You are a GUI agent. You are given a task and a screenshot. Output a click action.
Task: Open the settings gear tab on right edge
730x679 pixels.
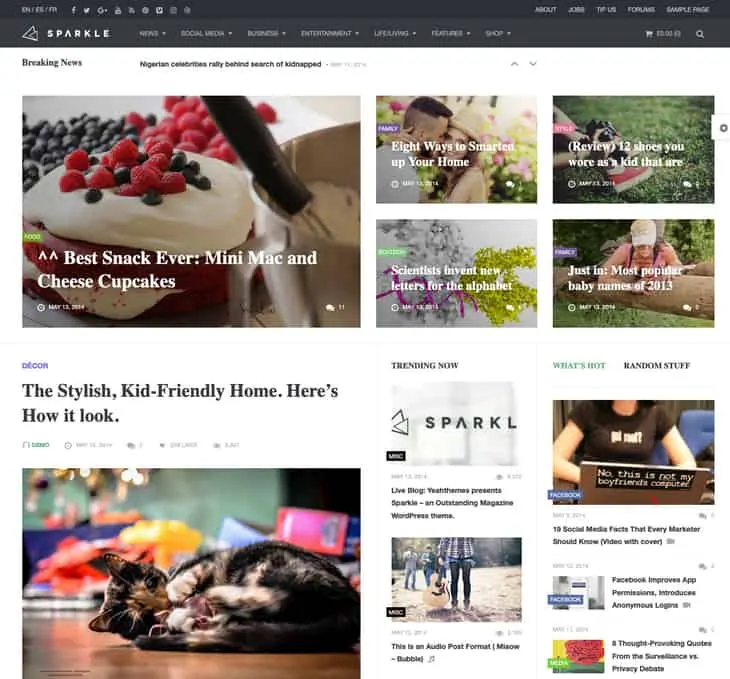723,128
